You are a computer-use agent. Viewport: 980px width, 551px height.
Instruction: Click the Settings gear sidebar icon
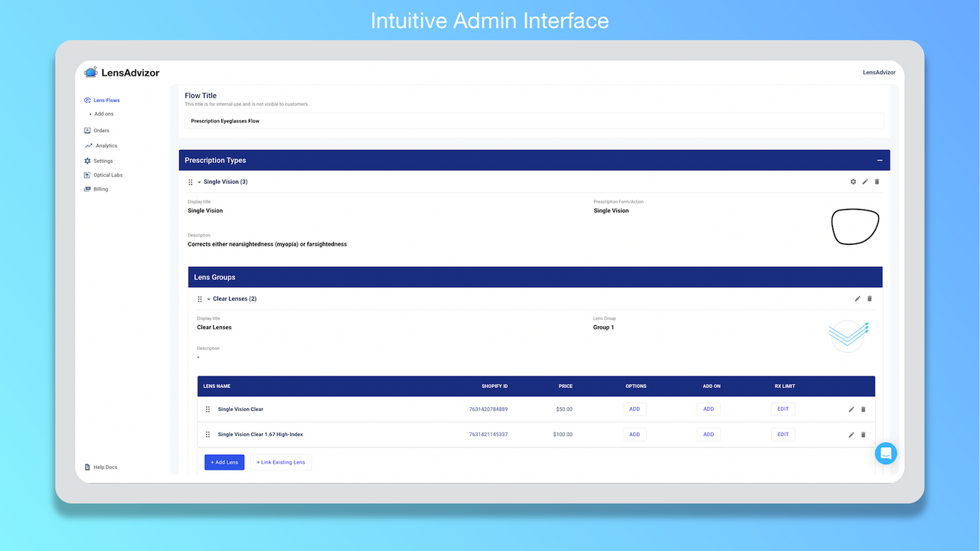87,161
